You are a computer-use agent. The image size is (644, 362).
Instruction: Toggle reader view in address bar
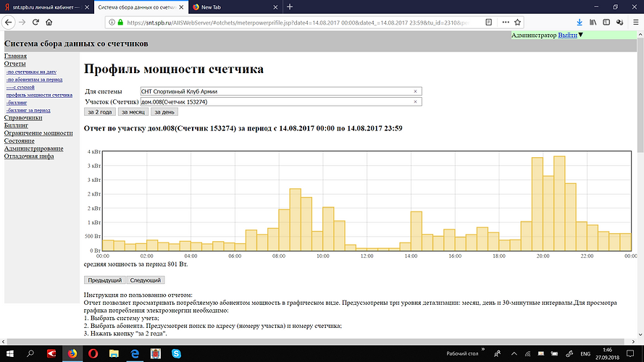point(489,22)
